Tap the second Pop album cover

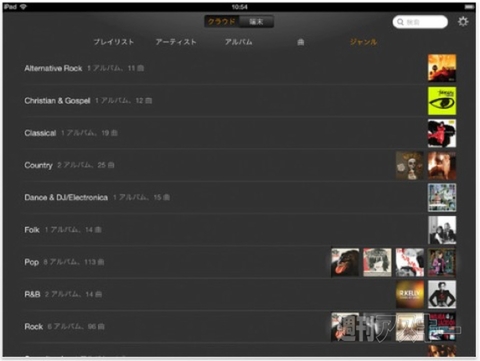tap(377, 262)
